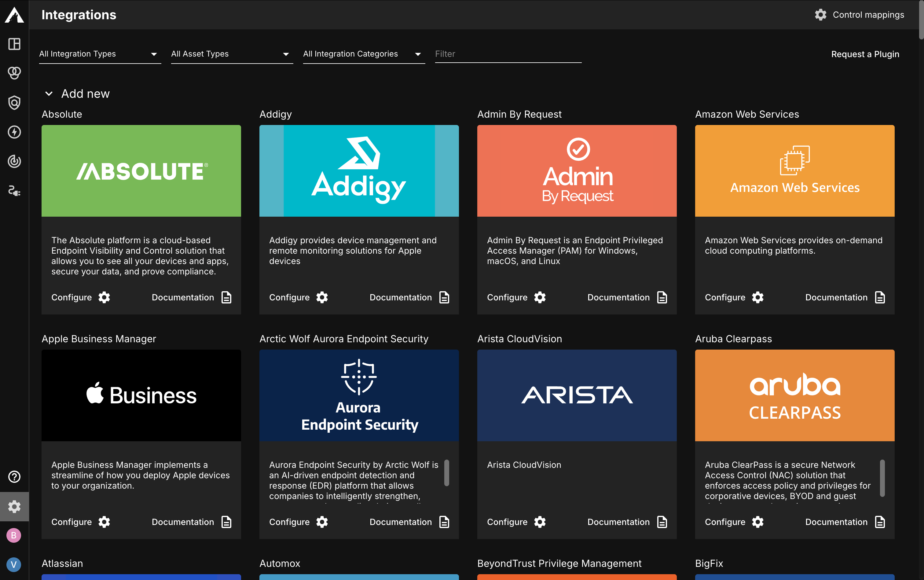Open All Integration Categories dropdown
This screenshot has width=924, height=580.
(364, 54)
